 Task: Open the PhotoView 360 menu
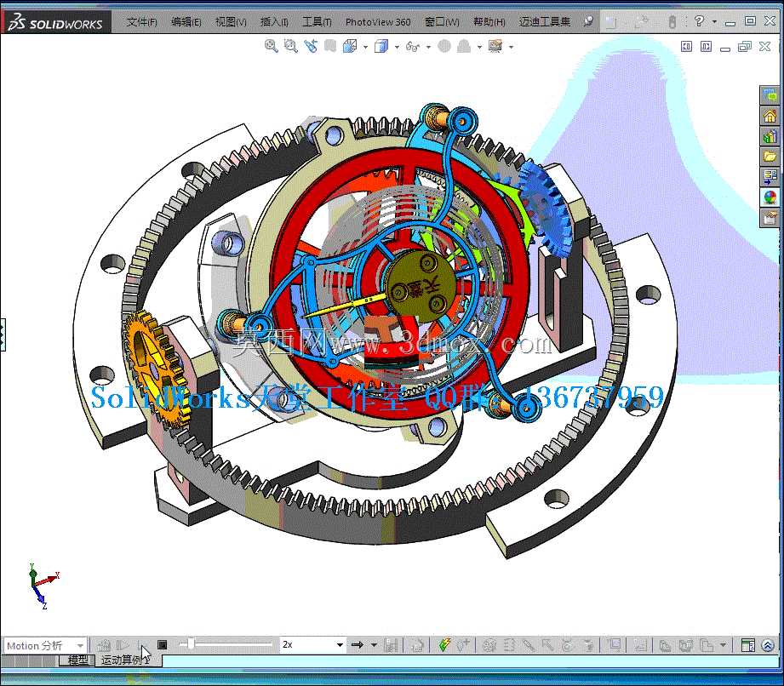(377, 22)
